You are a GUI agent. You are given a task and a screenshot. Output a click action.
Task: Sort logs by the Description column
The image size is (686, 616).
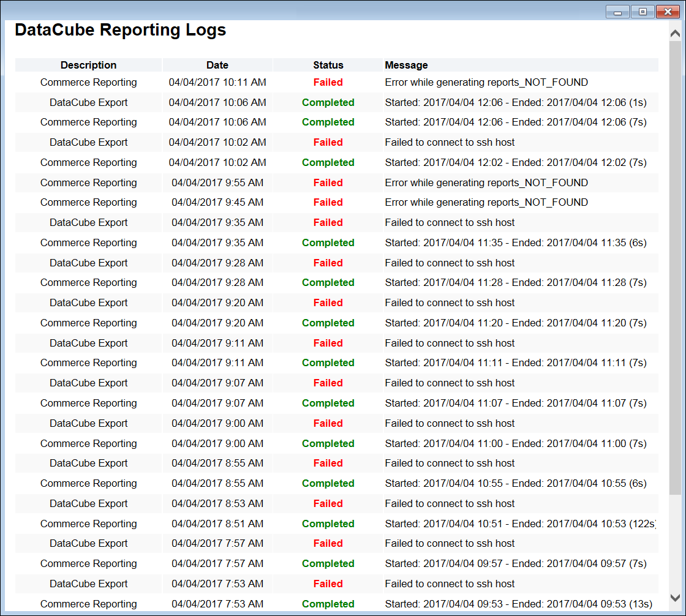(88, 65)
